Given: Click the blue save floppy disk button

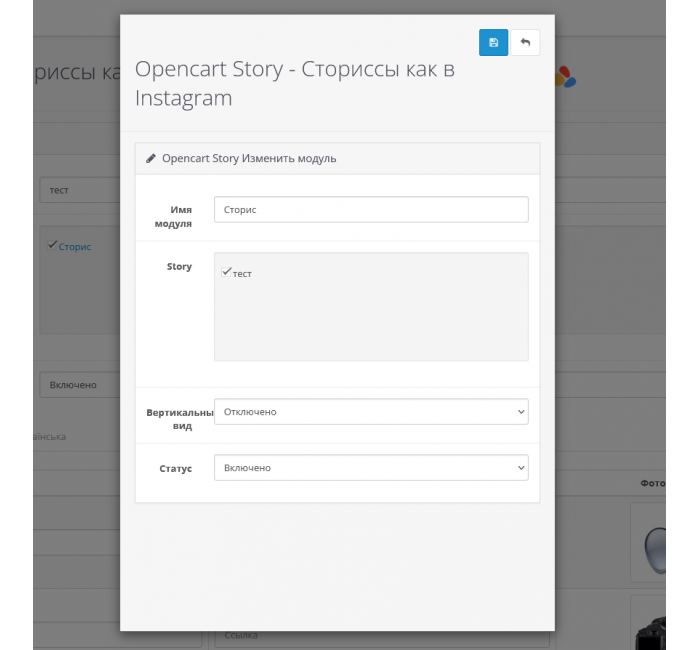Looking at the screenshot, I should pos(493,42).
